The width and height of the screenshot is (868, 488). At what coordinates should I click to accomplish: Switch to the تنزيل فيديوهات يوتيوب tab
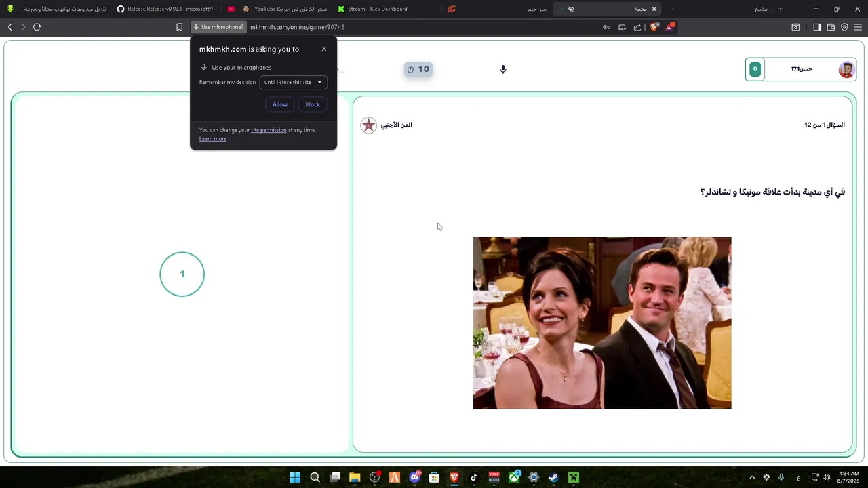57,9
